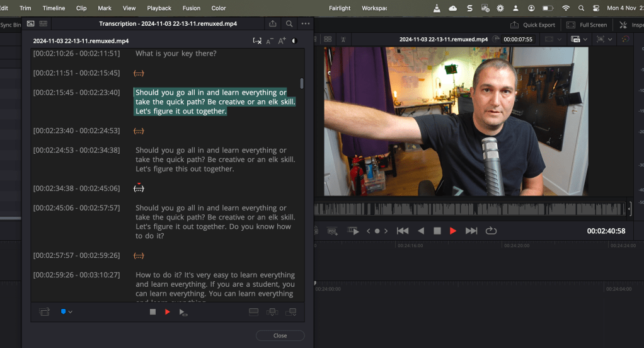This screenshot has height=348, width=644.
Task: Click the remove silence icon beside A−
Action: pyautogui.click(x=257, y=41)
